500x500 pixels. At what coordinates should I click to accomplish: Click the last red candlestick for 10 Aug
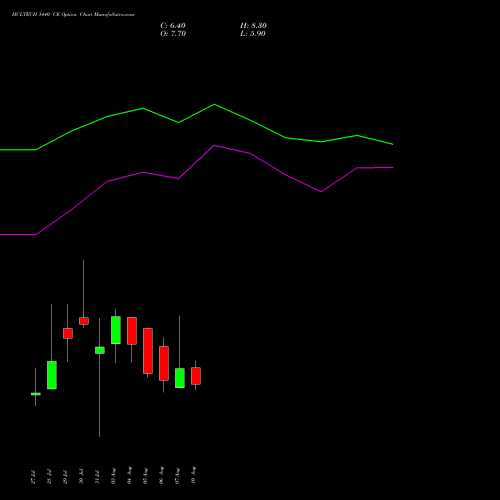(196, 376)
